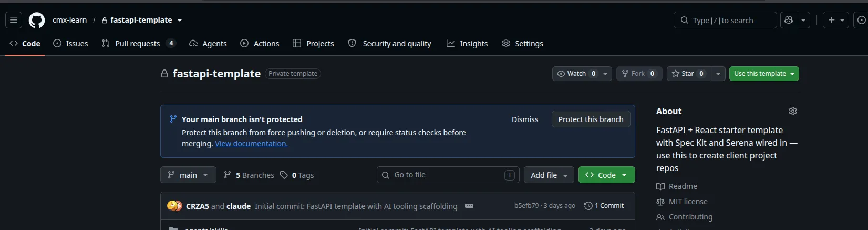Expand the Copilot dropdown arrow
The width and height of the screenshot is (868, 230).
803,20
